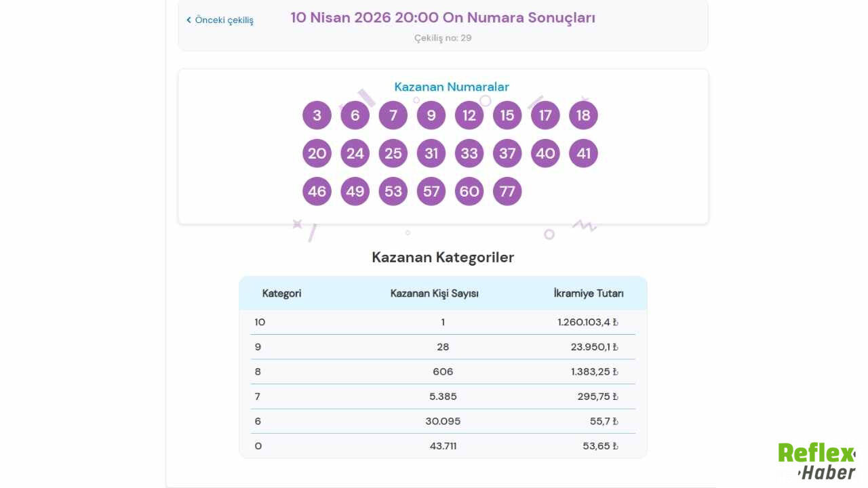The image size is (868, 488).
Task: Click number ball 40
Action: coord(545,153)
